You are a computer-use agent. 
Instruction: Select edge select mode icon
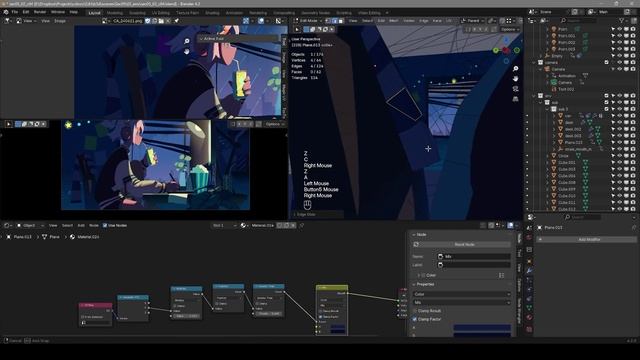point(334,20)
